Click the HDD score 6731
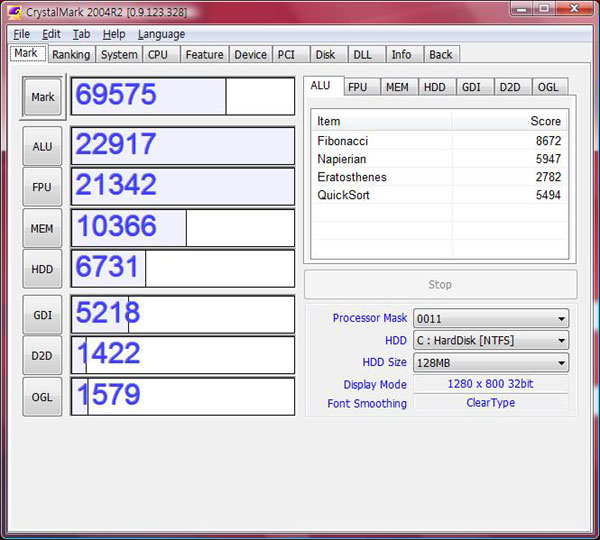The width and height of the screenshot is (600, 540). click(107, 266)
